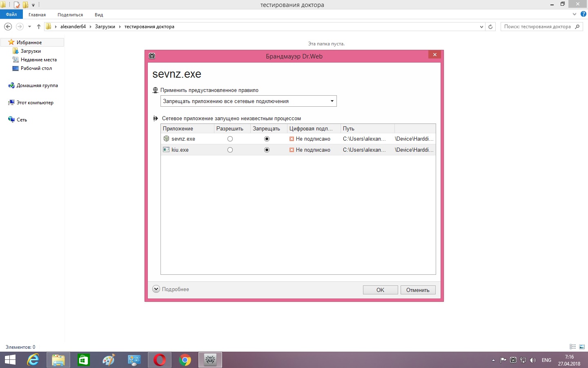Switch Explorer to large thumbnails view icon
The width and height of the screenshot is (588, 368).
point(582,347)
